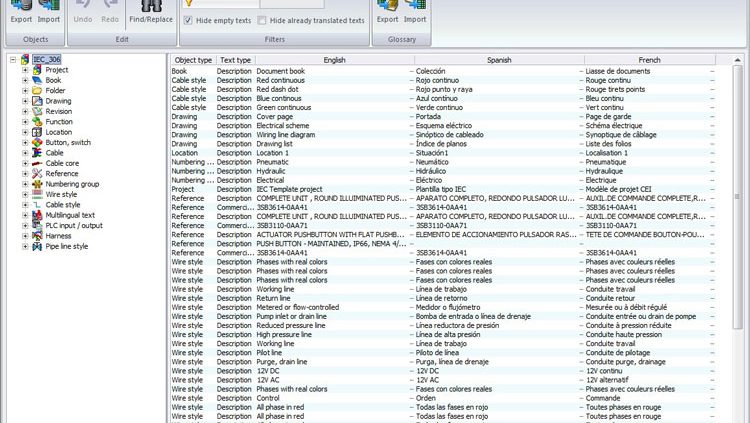Select Multilingual text tree label

[70, 215]
